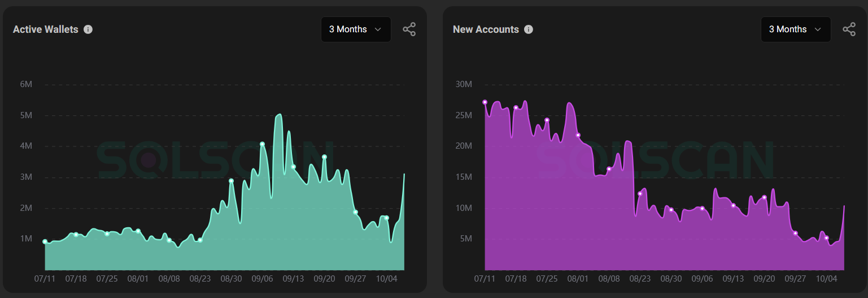Open the New Accounts 3 Months dropdown
The height and width of the screenshot is (298, 868).
point(796,29)
